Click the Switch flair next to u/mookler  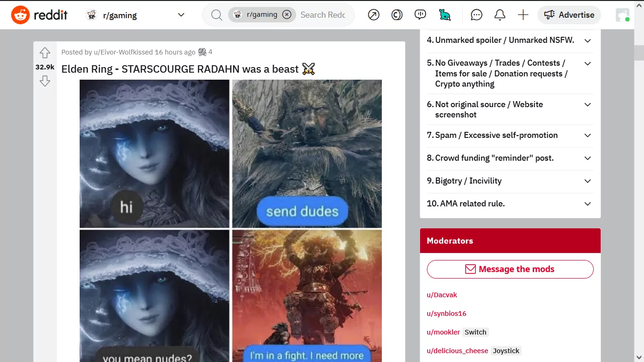[475, 332]
